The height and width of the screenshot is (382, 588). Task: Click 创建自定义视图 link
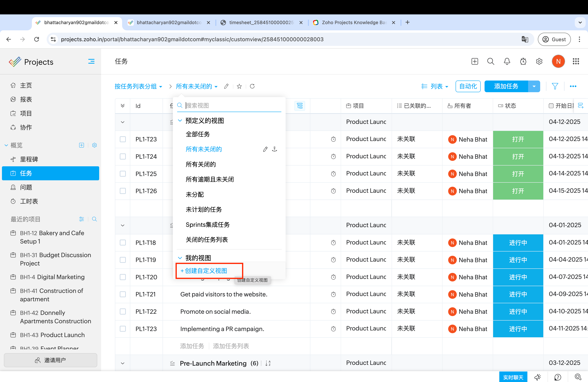click(206, 271)
